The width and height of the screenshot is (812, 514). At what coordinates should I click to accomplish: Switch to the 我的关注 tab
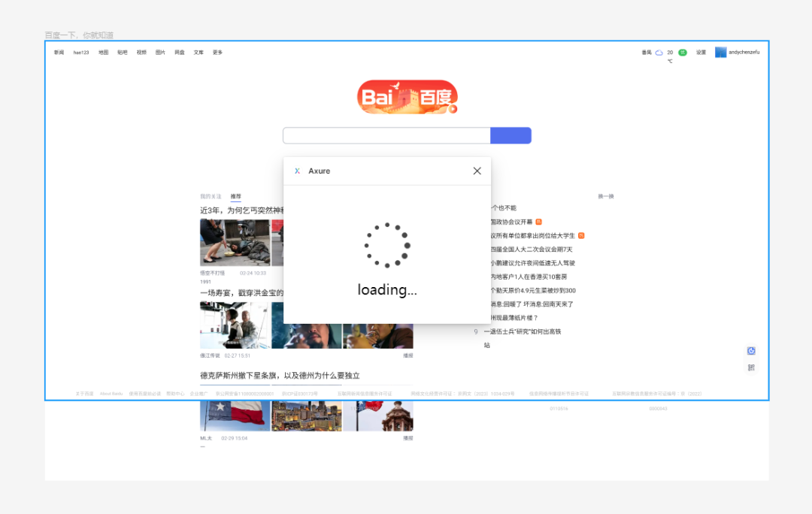tap(211, 196)
